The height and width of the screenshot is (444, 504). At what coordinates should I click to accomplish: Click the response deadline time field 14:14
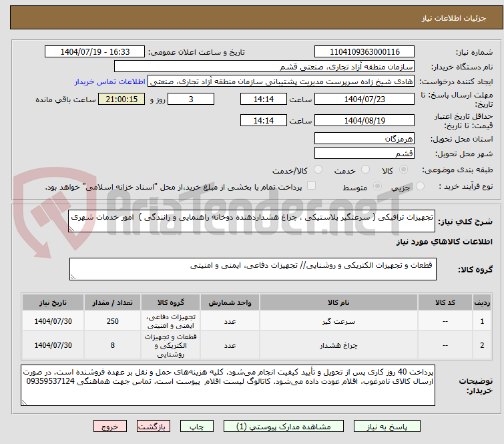263,99
